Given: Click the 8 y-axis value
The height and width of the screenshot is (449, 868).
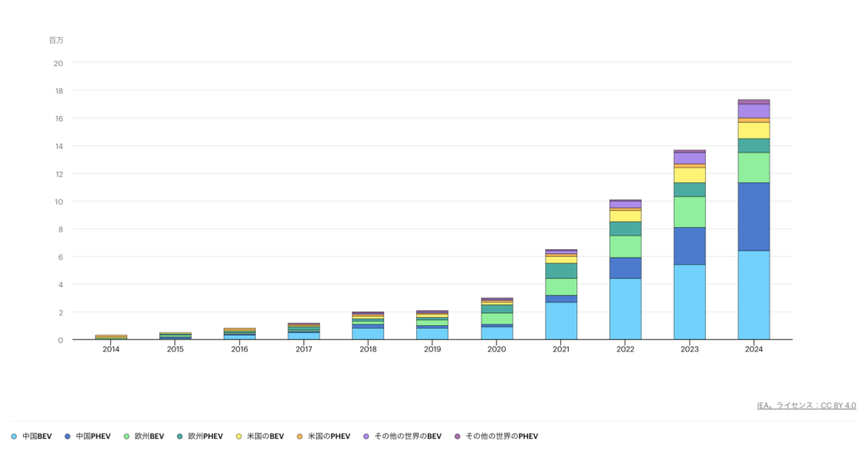Looking at the screenshot, I should [60, 229].
